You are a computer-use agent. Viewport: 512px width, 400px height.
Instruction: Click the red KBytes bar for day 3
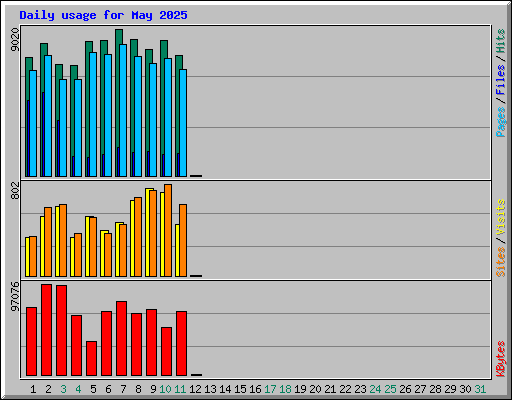coord(61,331)
